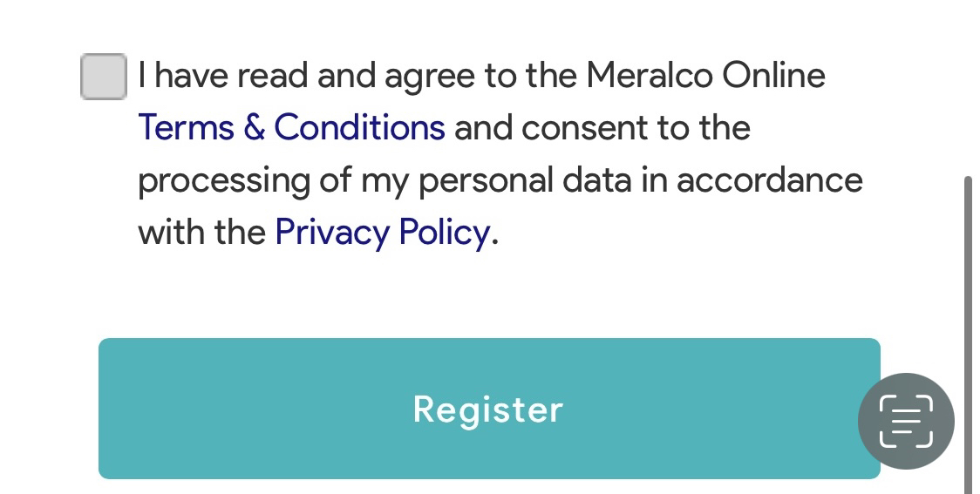Submit the form via Register
Viewport: 980px width, 494px height.
[x=489, y=409]
